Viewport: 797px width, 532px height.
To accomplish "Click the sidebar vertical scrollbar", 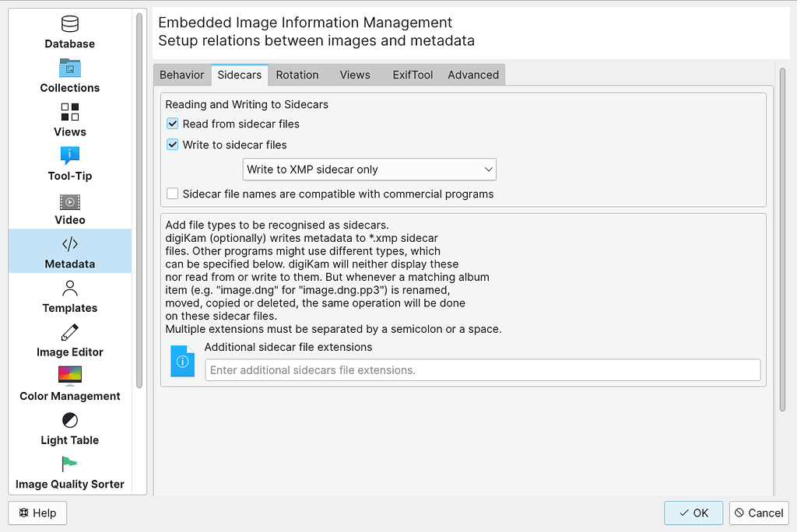I will click(x=139, y=201).
